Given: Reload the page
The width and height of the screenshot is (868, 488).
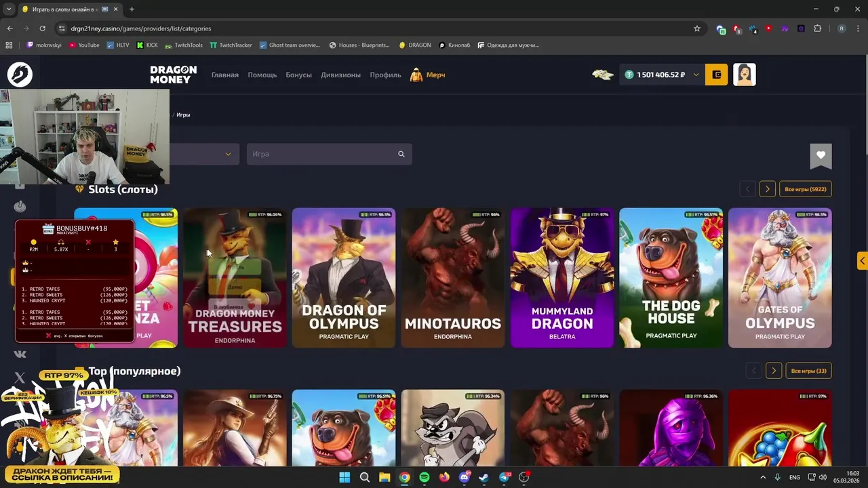Looking at the screenshot, I should coord(42,28).
